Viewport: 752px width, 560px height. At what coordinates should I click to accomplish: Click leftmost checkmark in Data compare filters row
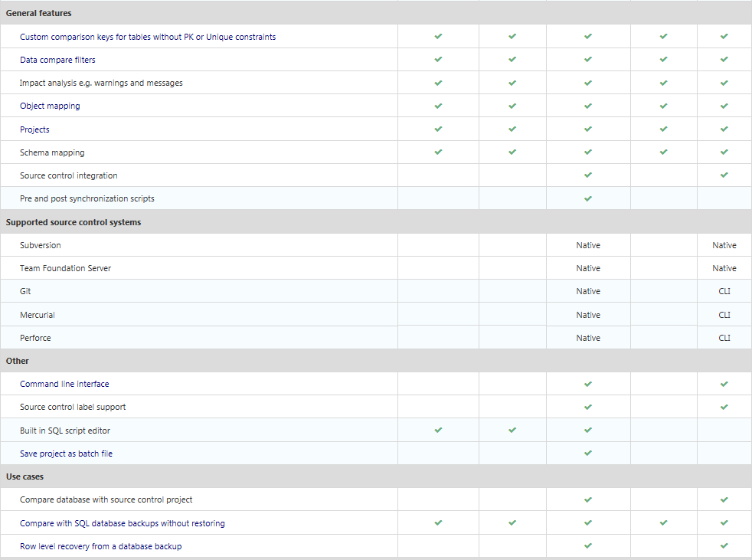pos(438,60)
